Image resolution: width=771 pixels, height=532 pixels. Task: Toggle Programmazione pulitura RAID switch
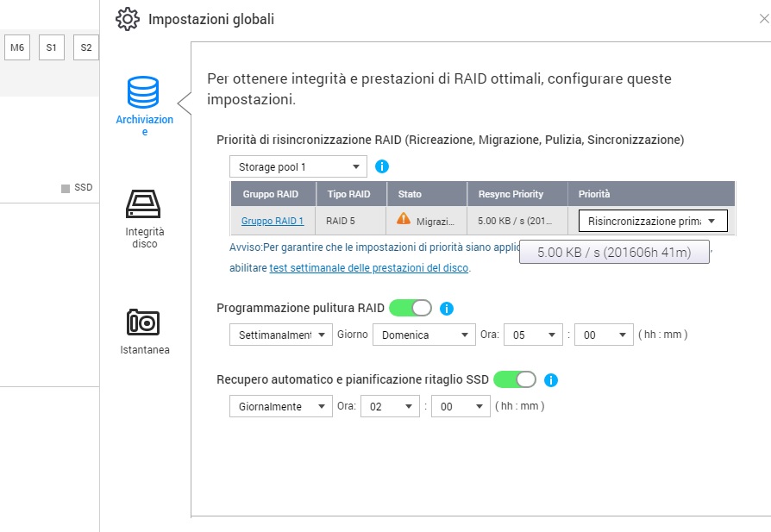point(411,308)
